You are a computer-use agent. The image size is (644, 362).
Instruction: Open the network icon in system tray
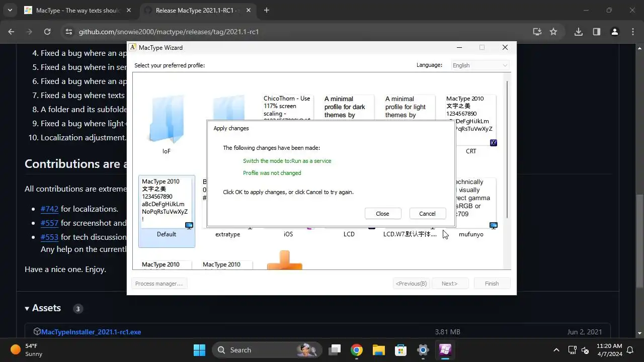click(572, 350)
